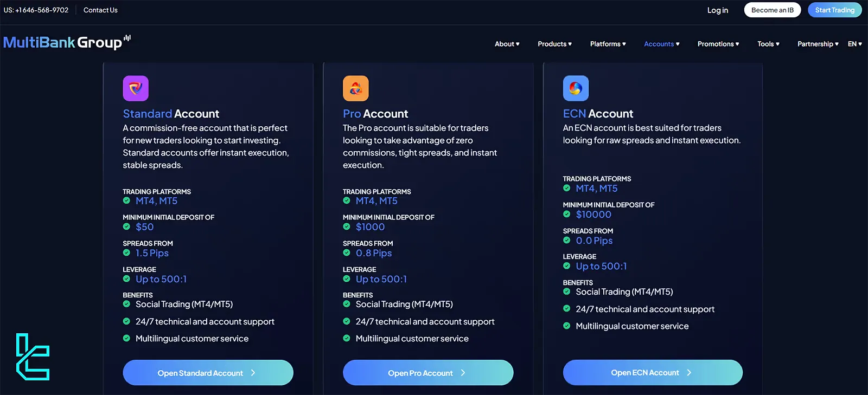This screenshot has width=868, height=395.
Task: Click the $1000 minimum deposit value
Action: pyautogui.click(x=370, y=227)
